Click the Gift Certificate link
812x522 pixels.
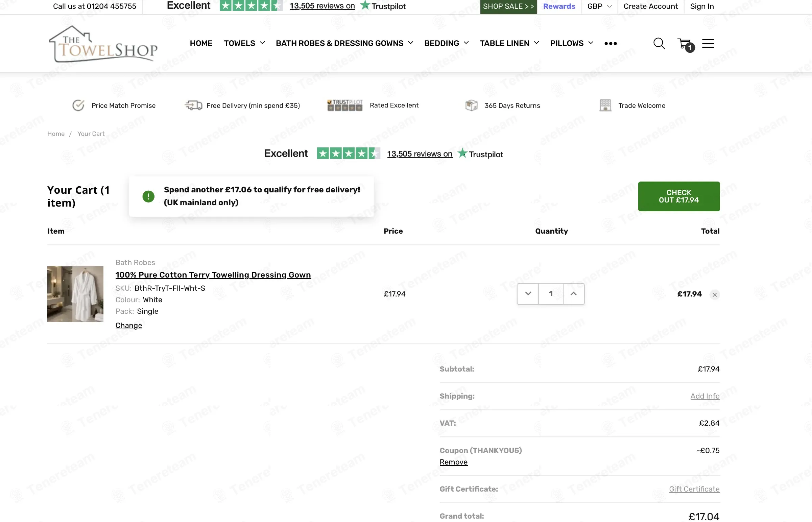pos(694,489)
